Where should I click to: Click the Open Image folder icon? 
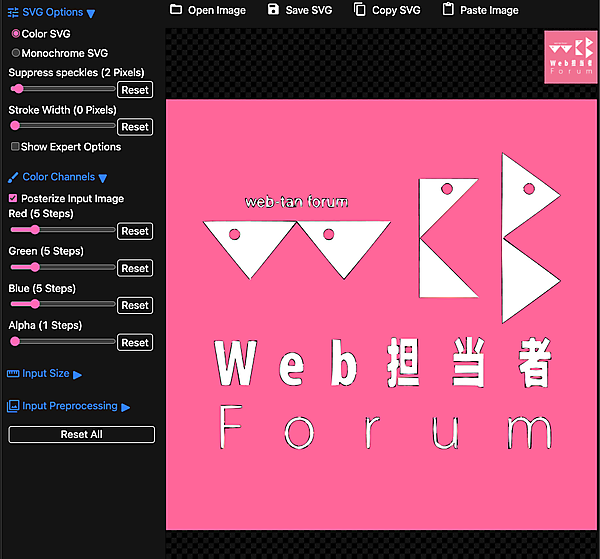pos(176,10)
